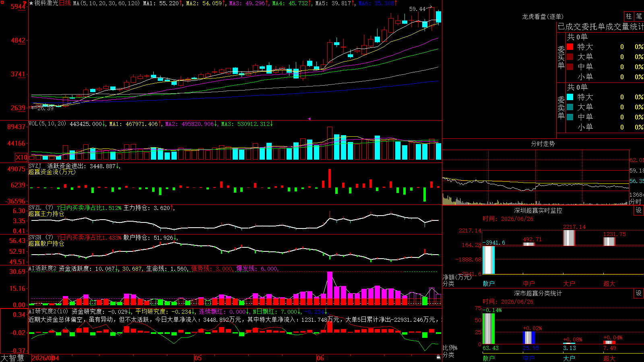Click the blue 中户 bar showing 25.95
Image resolution: width=644 pixels, height=362 pixels.
(x=529, y=337)
